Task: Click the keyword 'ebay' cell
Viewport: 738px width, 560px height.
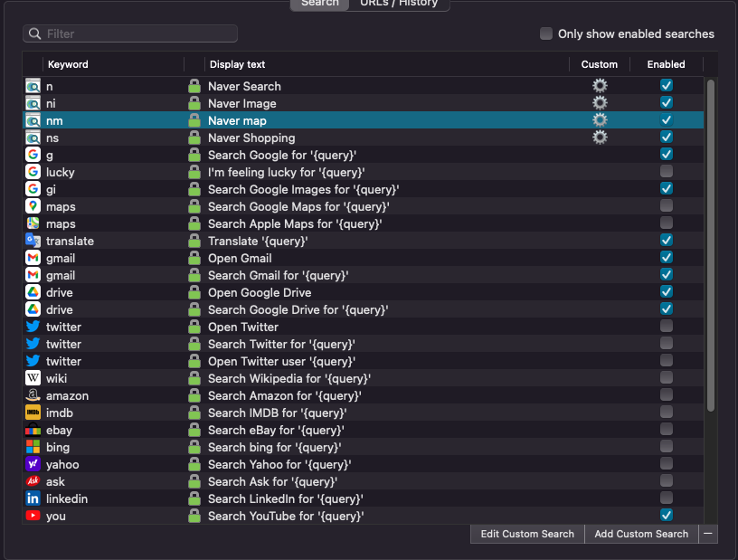Action: [x=59, y=431]
